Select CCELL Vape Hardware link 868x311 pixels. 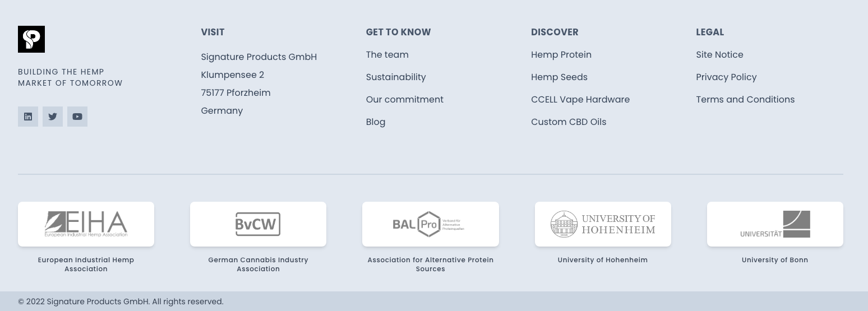click(x=580, y=99)
